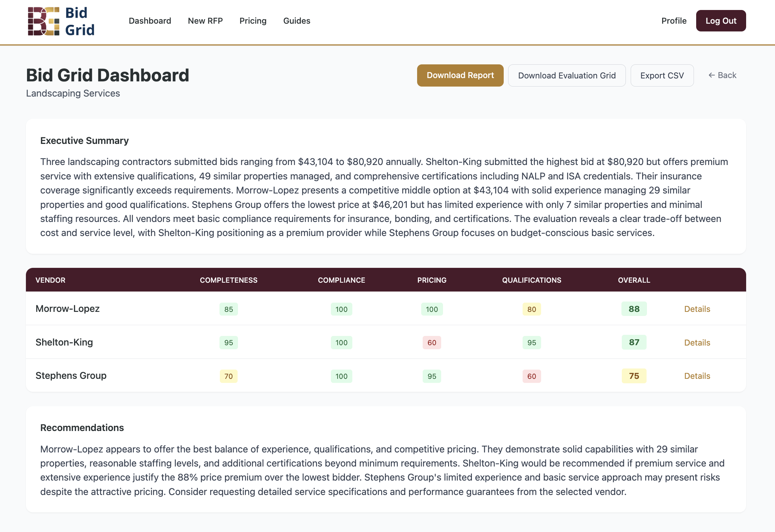Screen dimensions: 775x532
Task: Open the Pricing page
Action: [253, 21]
